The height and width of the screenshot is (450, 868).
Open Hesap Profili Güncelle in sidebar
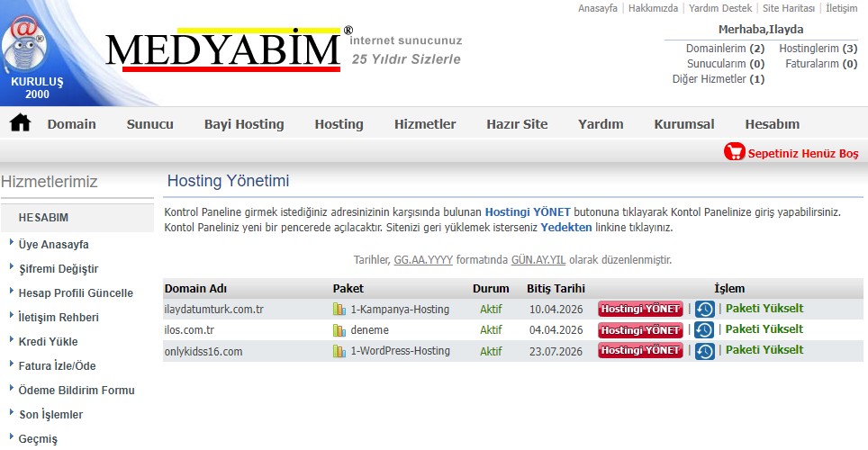pyautogui.click(x=76, y=293)
